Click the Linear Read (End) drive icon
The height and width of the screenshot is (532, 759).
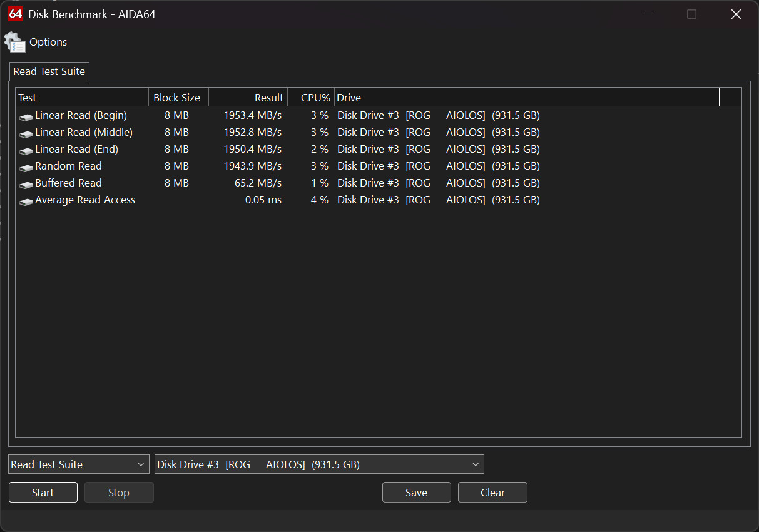tap(26, 150)
